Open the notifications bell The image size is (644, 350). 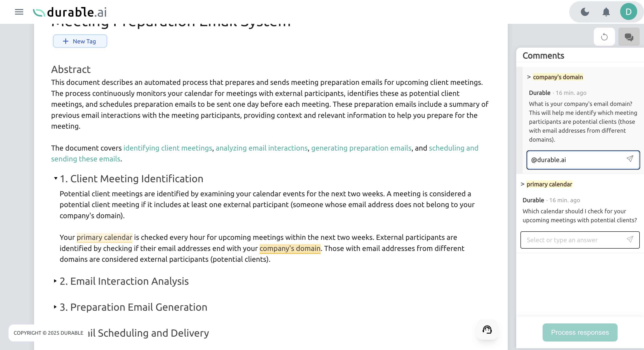coord(606,12)
